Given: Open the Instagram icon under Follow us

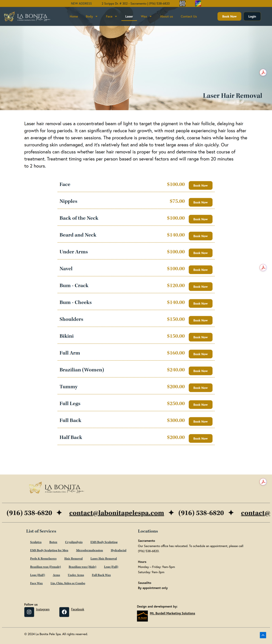Looking at the screenshot, I should [x=29, y=612].
